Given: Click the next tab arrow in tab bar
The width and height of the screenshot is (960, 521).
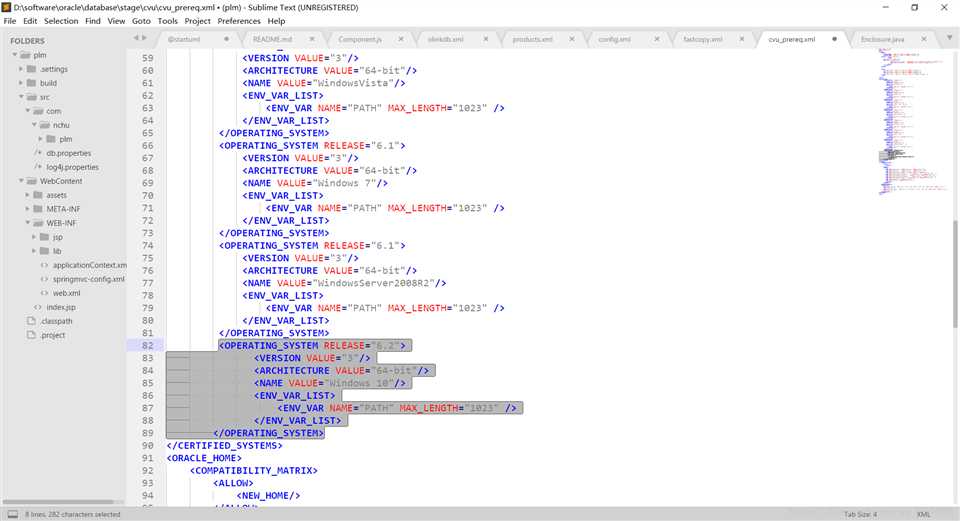Looking at the screenshot, I should click(144, 38).
